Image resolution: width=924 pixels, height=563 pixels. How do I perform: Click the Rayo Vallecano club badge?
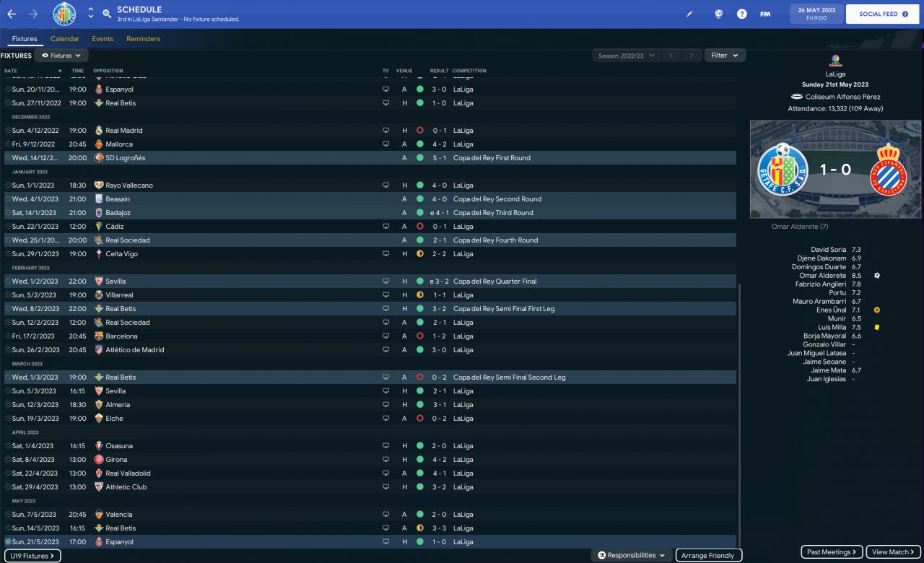pyautogui.click(x=99, y=186)
